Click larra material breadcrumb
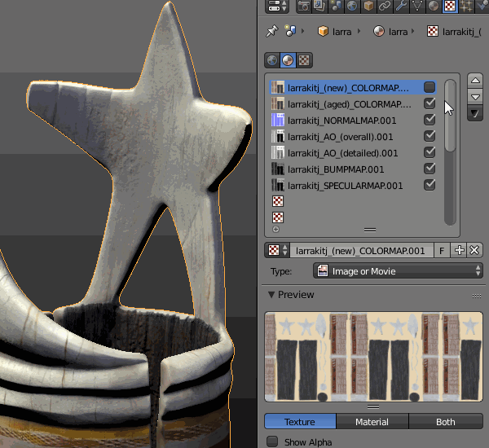The image size is (489, 448). click(390, 32)
